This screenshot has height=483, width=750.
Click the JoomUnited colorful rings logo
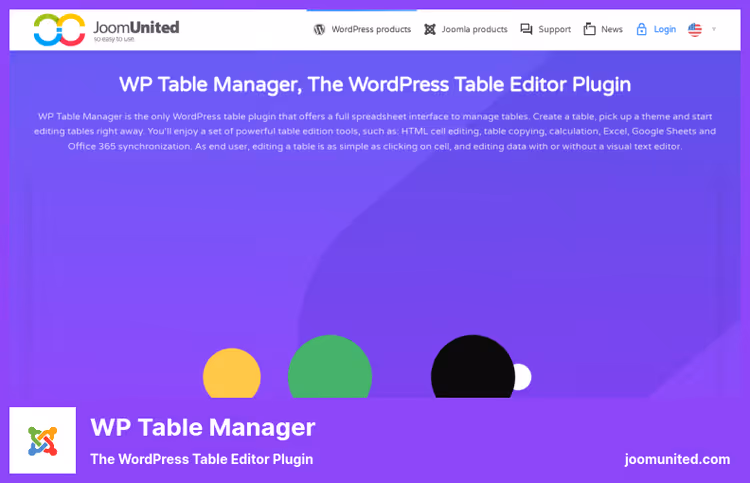click(x=59, y=30)
